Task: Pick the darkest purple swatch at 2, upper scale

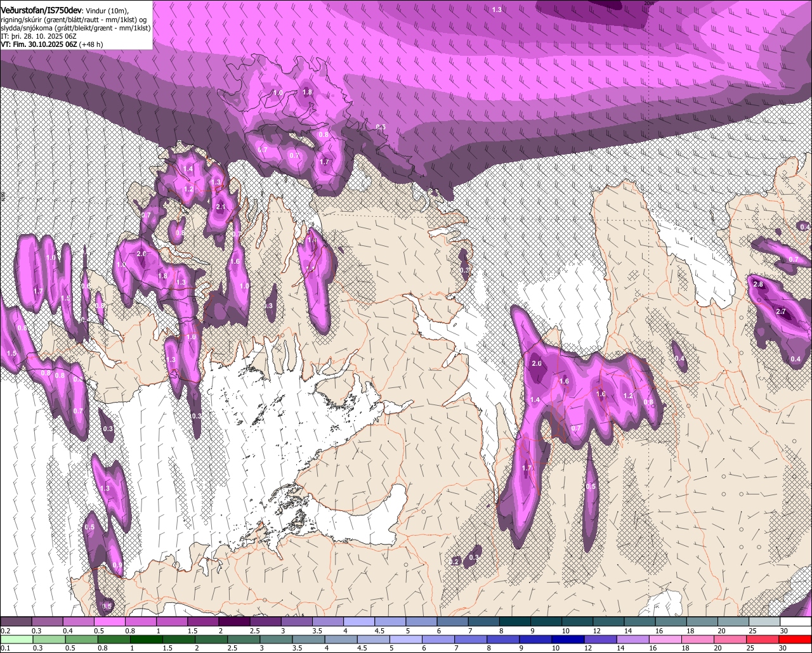Action: point(234,622)
